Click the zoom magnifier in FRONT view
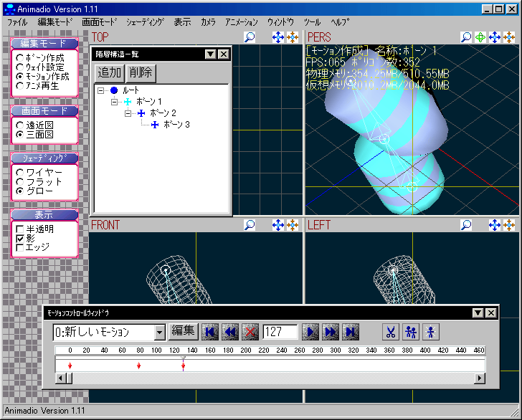522x420 pixels. point(250,225)
